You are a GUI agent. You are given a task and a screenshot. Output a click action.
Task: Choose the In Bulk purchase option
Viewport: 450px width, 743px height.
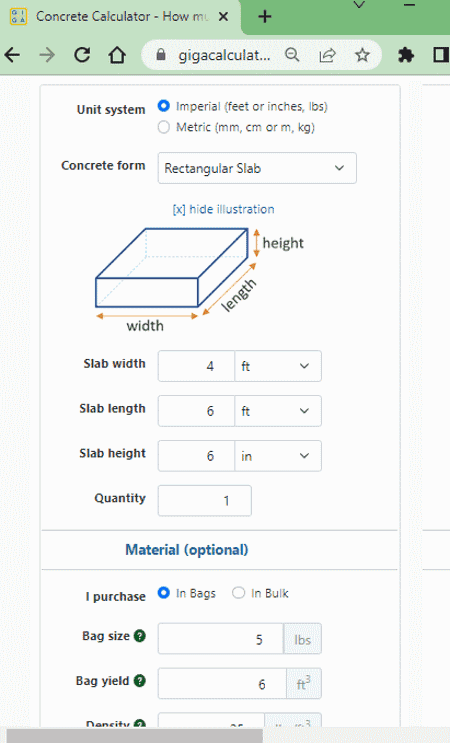click(x=238, y=593)
